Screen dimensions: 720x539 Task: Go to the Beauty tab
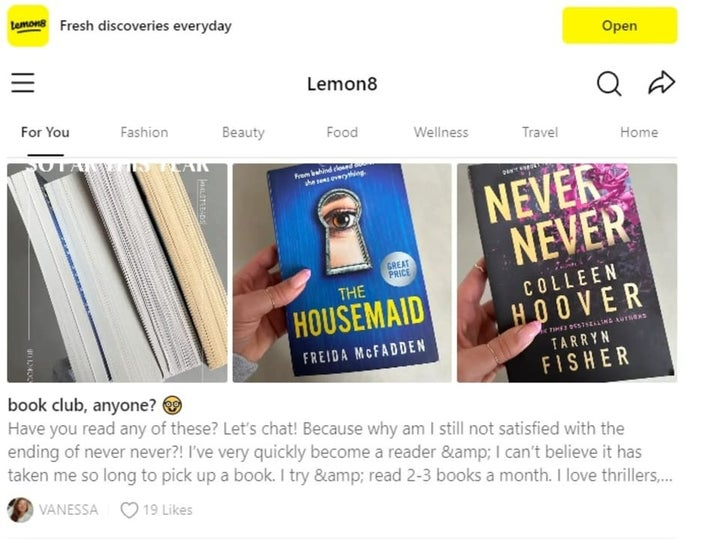point(243,132)
